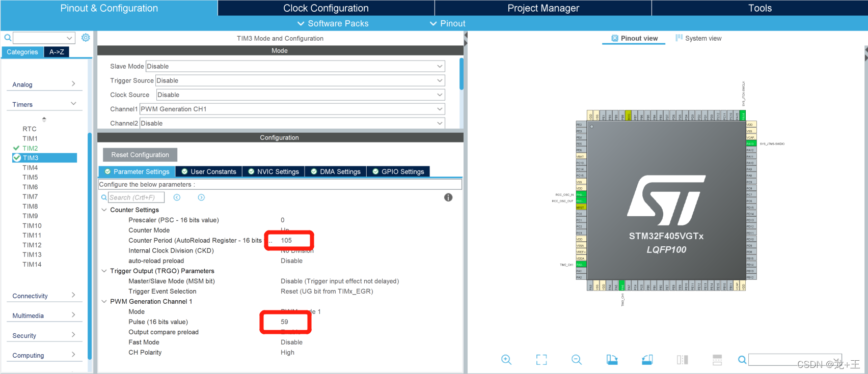
Task: Expand the Pinout menu
Action: click(448, 23)
